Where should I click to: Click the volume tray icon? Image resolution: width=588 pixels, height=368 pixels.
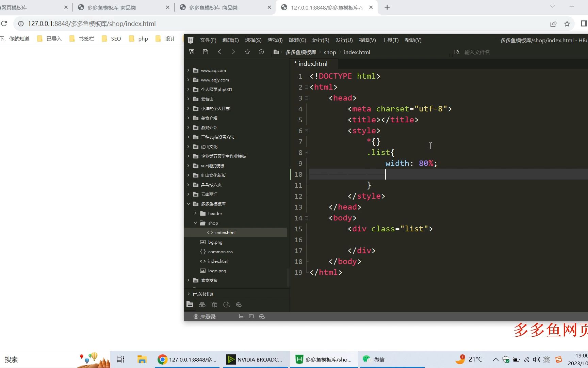click(x=537, y=359)
